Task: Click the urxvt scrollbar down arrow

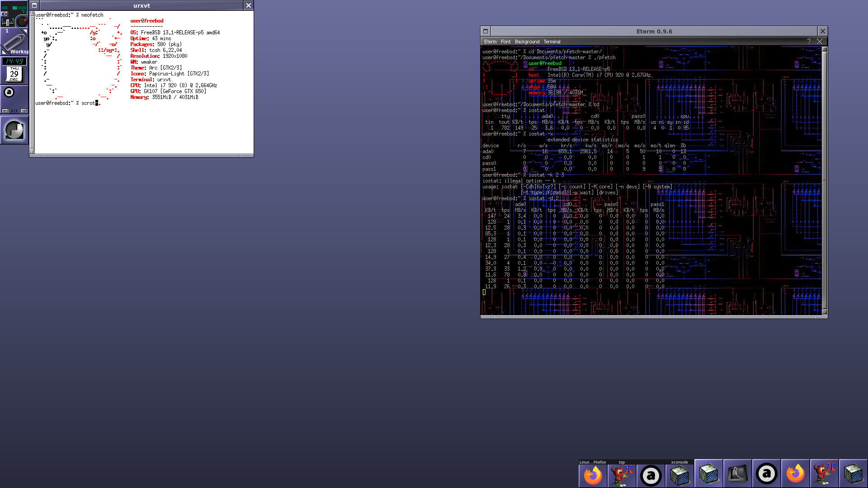Action: [32, 151]
